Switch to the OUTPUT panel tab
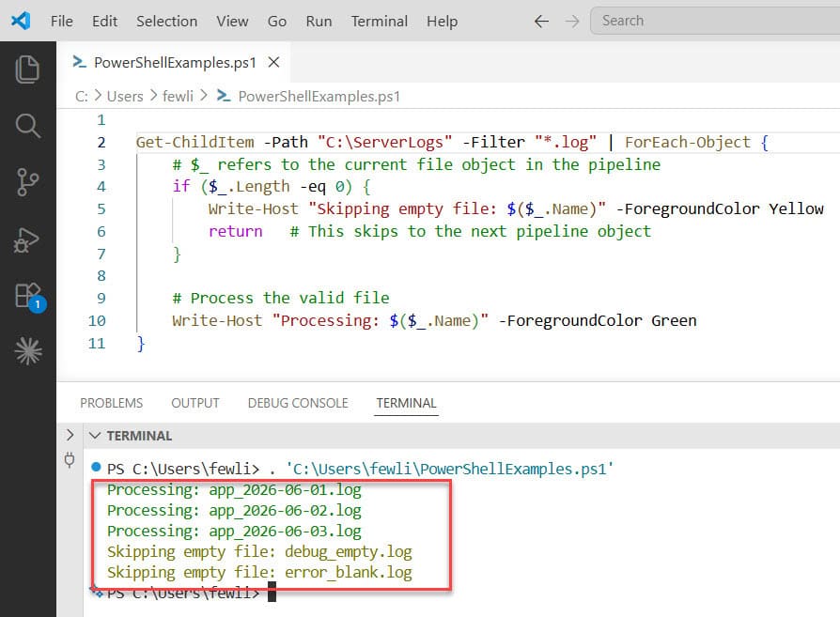Viewport: 840px width, 617px height. click(x=195, y=403)
